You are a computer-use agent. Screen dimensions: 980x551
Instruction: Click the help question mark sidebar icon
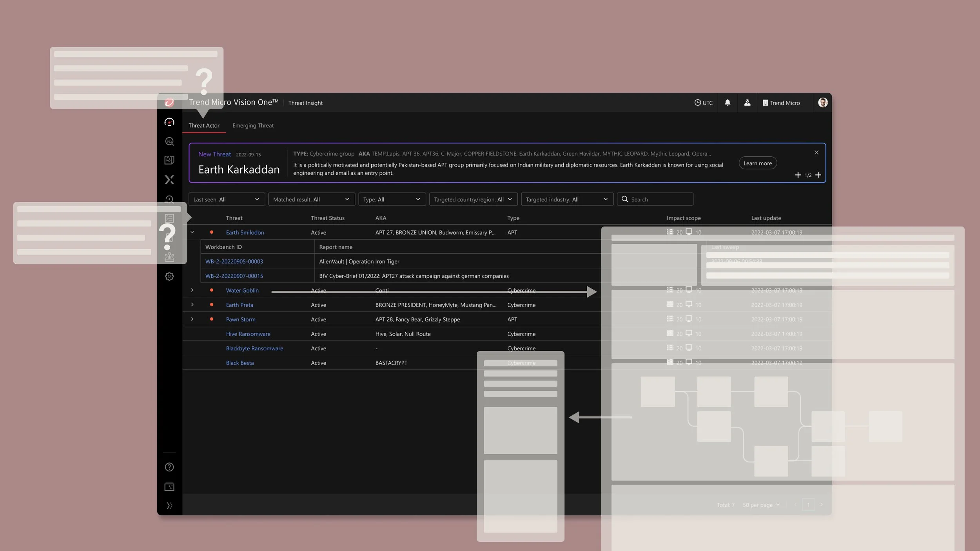[169, 467]
